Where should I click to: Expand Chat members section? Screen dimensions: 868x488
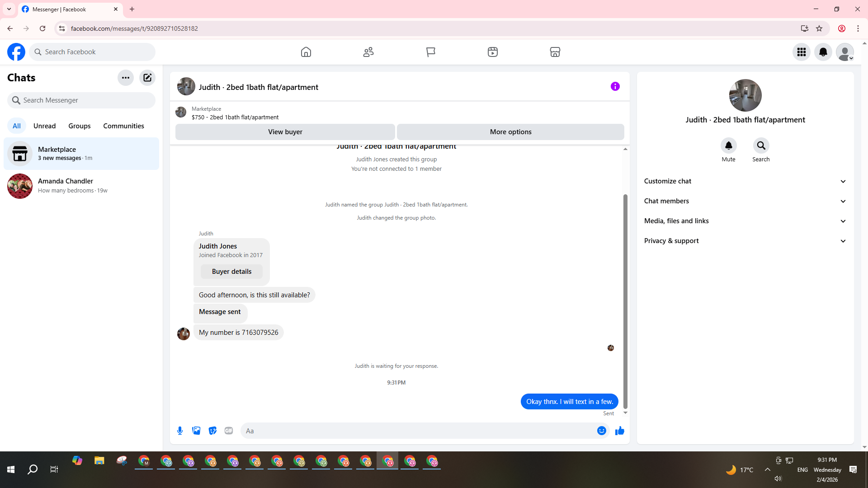click(745, 201)
